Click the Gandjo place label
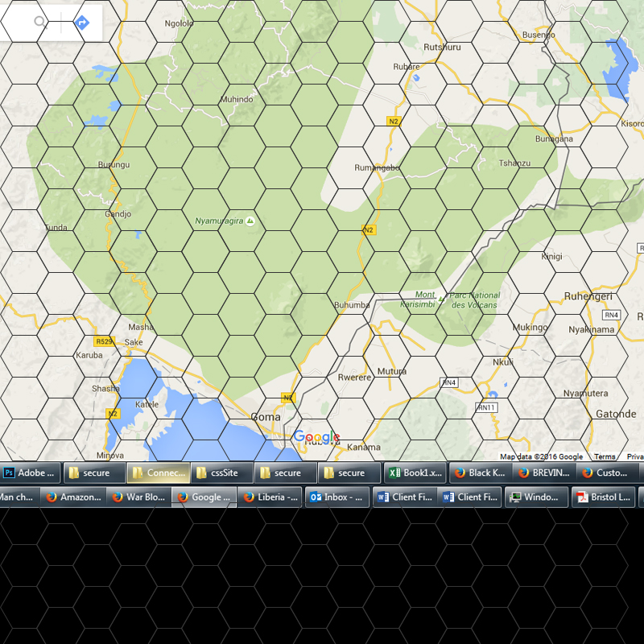644x644 pixels. [x=118, y=214]
